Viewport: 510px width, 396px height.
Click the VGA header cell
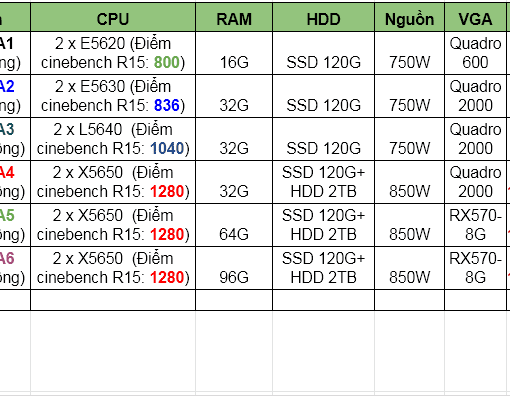coord(475,17)
